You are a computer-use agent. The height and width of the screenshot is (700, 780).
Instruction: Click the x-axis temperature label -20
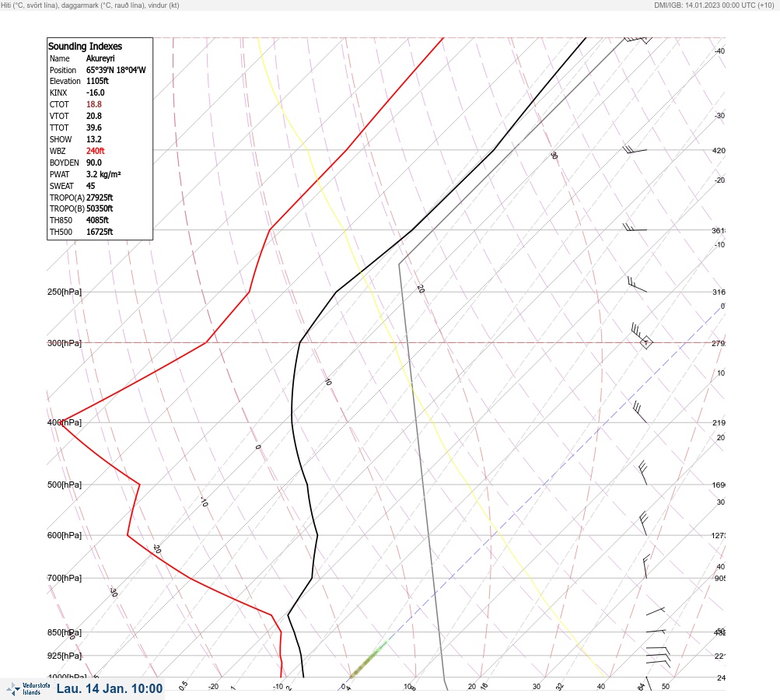click(213, 687)
